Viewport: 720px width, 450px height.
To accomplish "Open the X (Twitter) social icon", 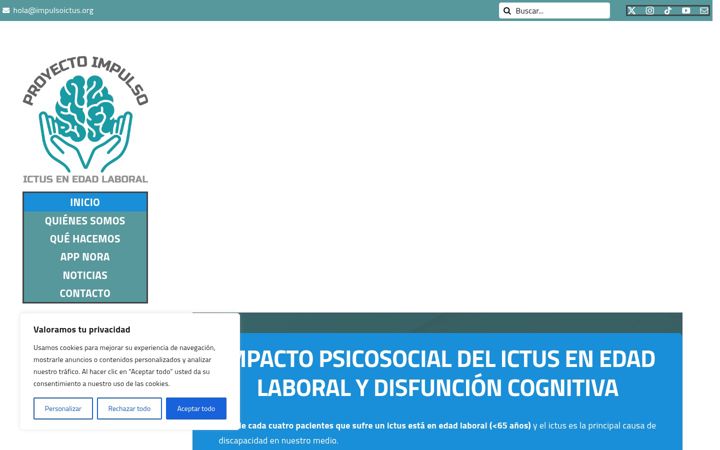I will coord(631,11).
